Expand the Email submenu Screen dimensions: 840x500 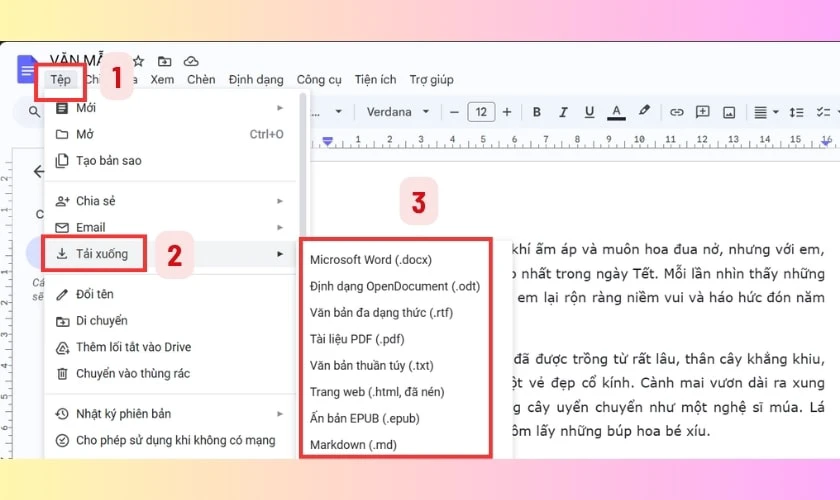tap(170, 227)
